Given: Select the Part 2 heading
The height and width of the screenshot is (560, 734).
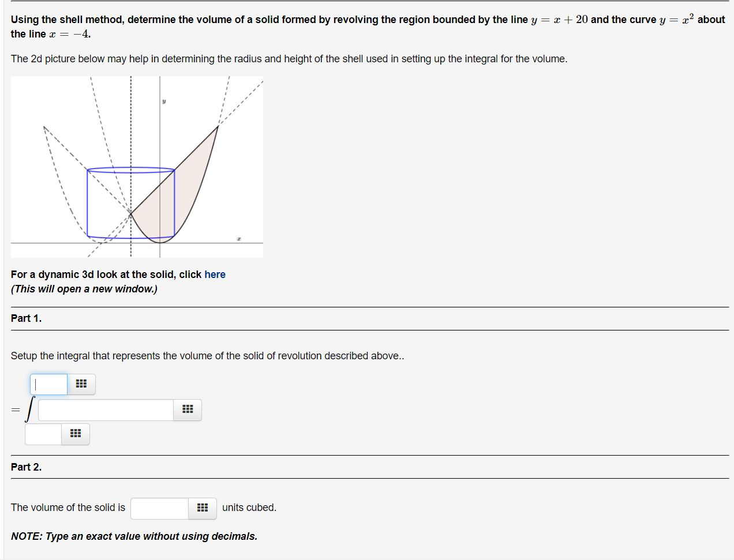Looking at the screenshot, I should coord(25,467).
